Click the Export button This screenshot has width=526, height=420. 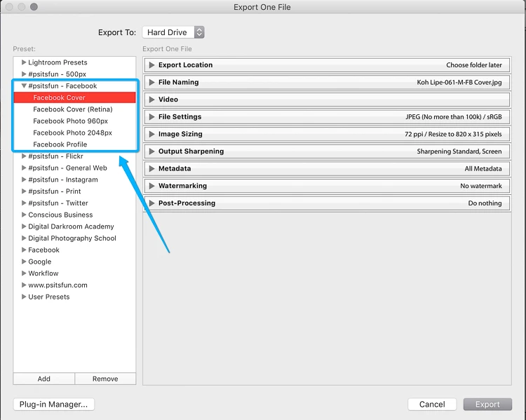tap(487, 405)
